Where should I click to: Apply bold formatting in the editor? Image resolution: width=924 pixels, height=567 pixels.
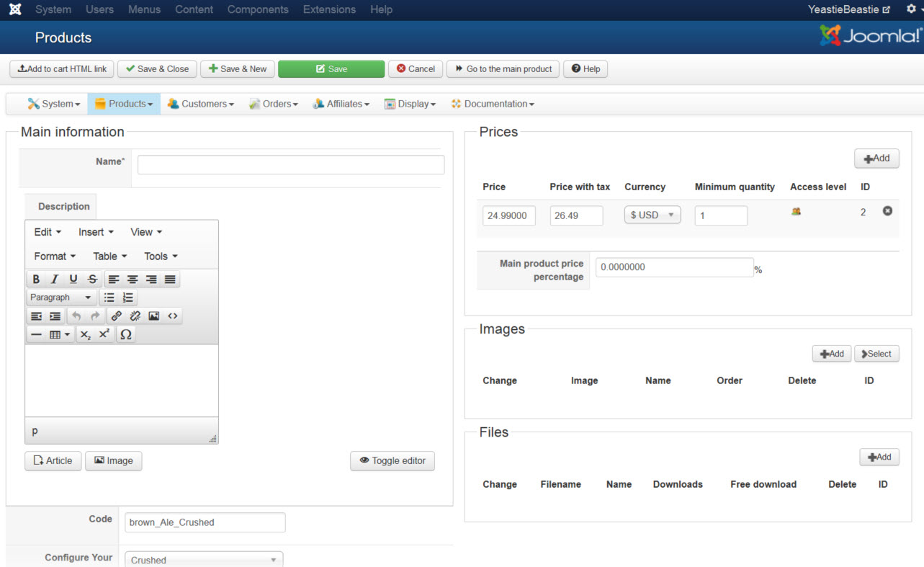click(x=36, y=280)
